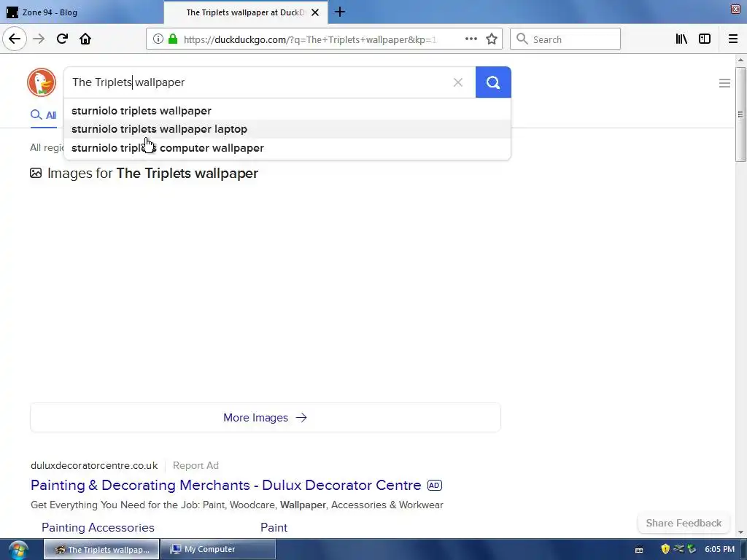Choose suggestion sturniolo triplets wallpaper
Screen dimensions: 747x560
pyautogui.click(x=287, y=111)
